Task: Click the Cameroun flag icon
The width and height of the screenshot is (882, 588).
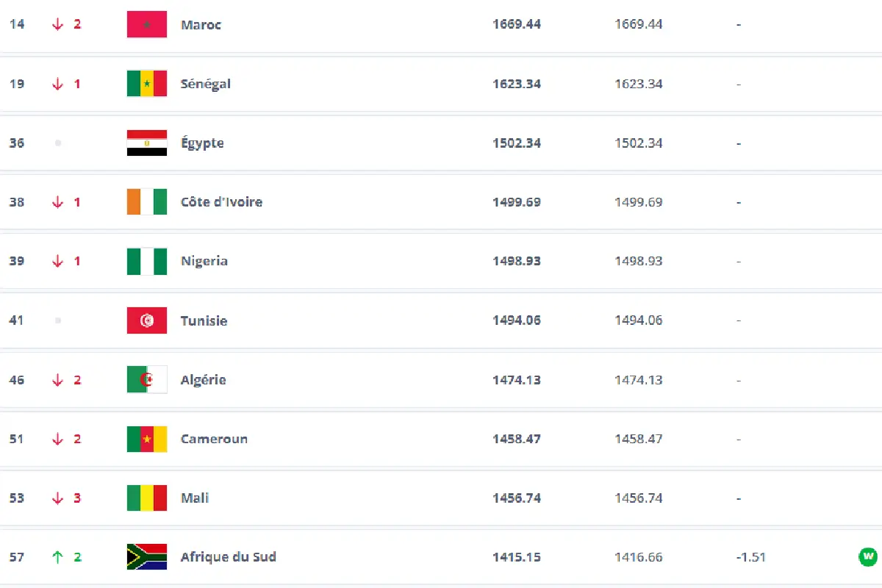Action: pos(147,439)
